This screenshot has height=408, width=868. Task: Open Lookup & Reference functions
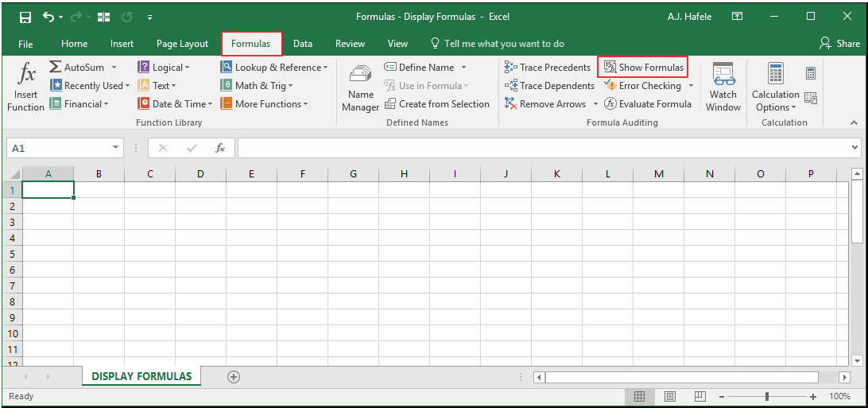click(274, 68)
